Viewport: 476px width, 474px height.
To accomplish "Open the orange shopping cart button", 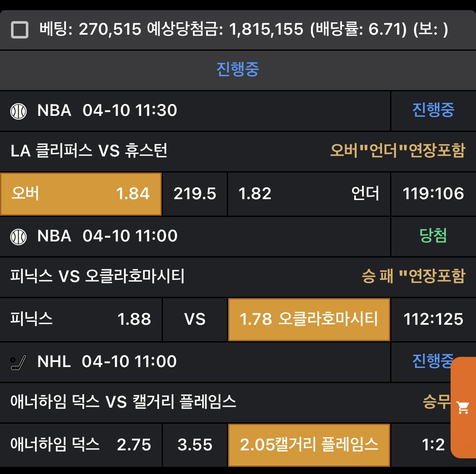I will coord(464,408).
